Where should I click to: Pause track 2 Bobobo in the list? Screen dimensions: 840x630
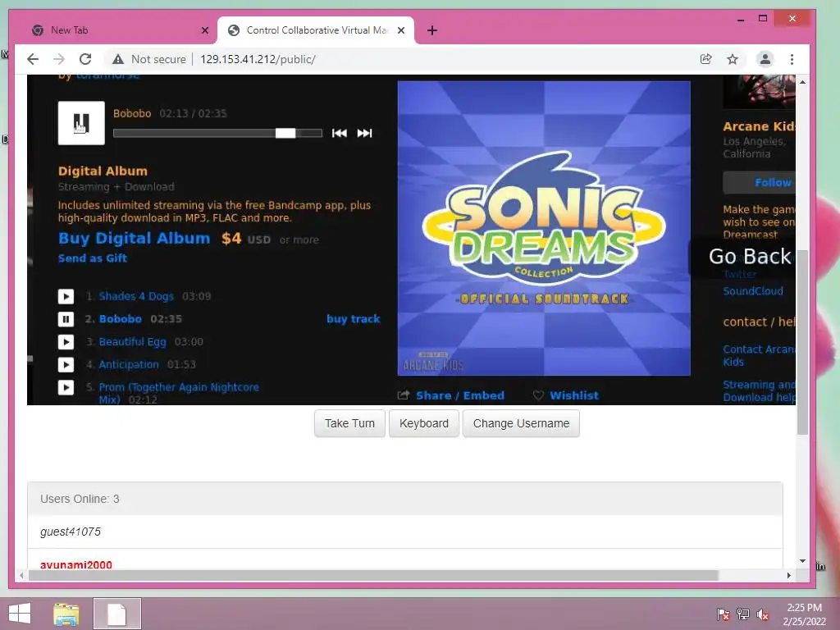66,319
